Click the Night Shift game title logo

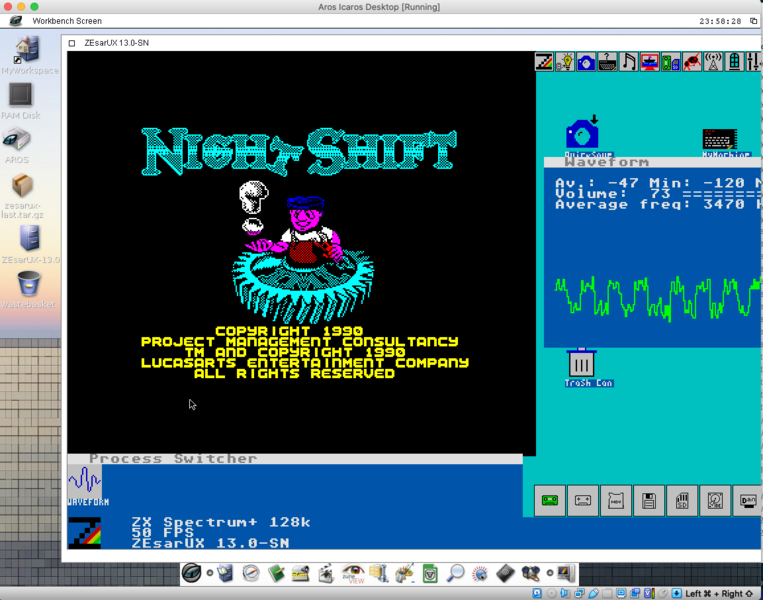point(299,151)
